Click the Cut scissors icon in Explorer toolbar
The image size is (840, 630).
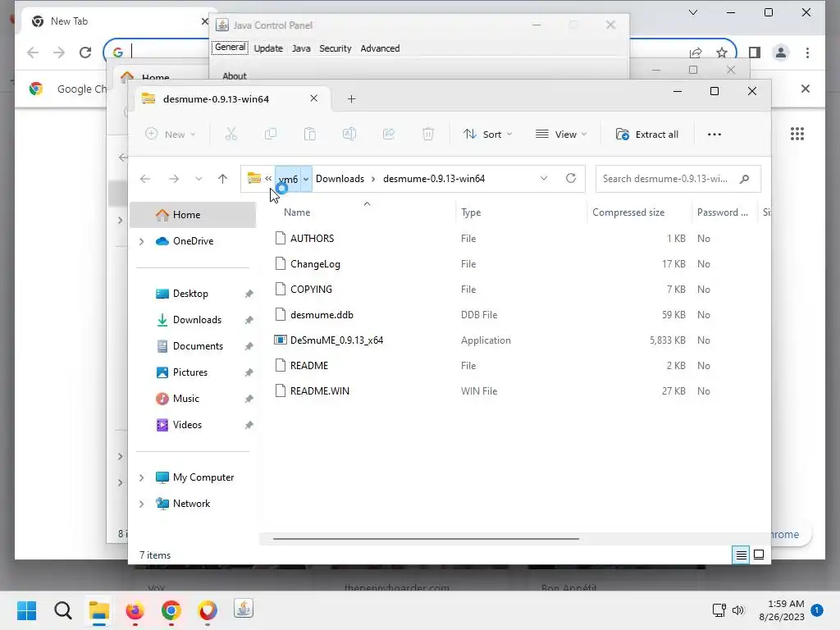[231, 134]
